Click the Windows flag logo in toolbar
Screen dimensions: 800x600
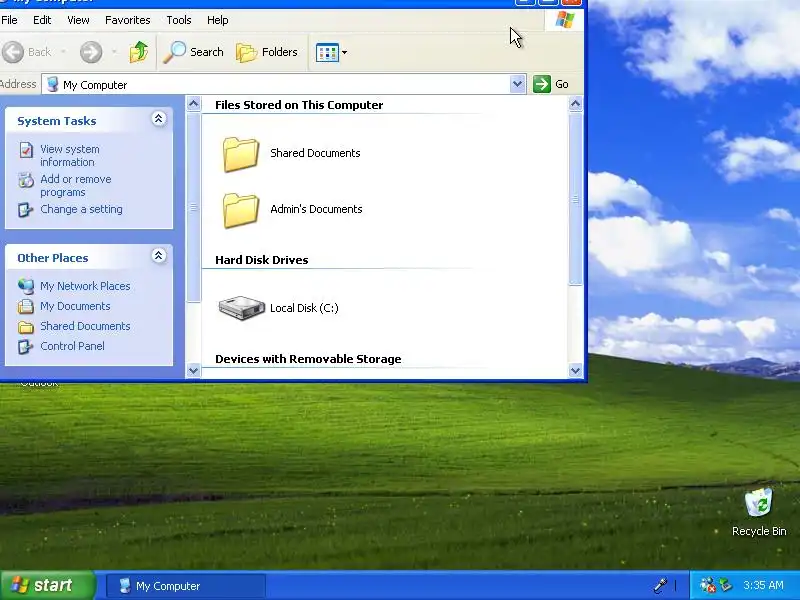[565, 20]
